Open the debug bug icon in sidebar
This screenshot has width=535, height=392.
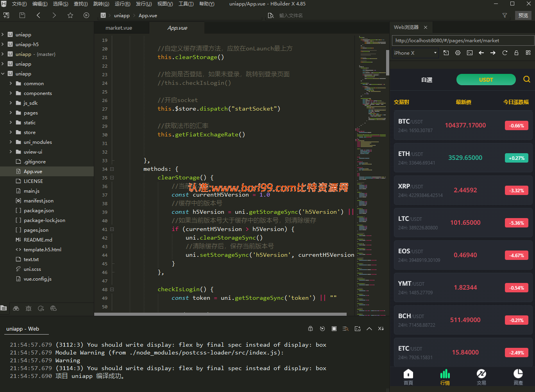29,308
